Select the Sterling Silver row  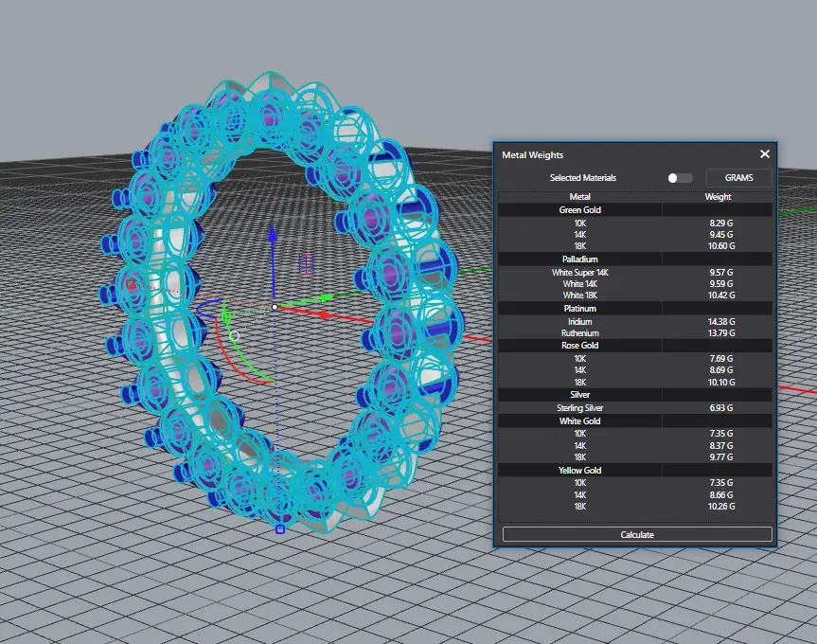click(579, 407)
